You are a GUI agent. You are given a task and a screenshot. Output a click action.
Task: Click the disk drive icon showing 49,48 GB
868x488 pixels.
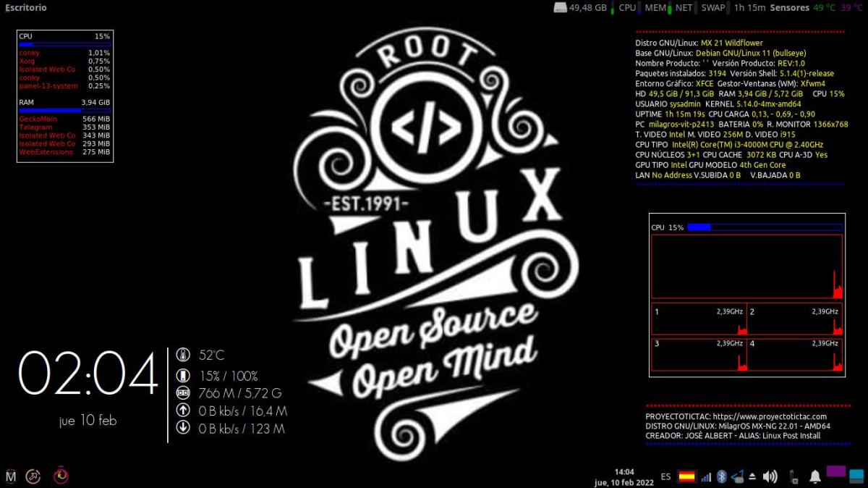(x=561, y=8)
